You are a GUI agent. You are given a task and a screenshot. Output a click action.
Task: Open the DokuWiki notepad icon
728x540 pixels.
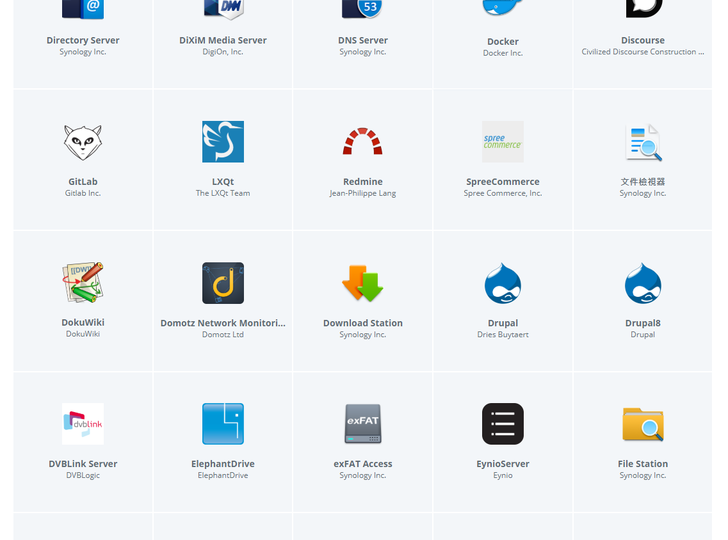click(83, 283)
